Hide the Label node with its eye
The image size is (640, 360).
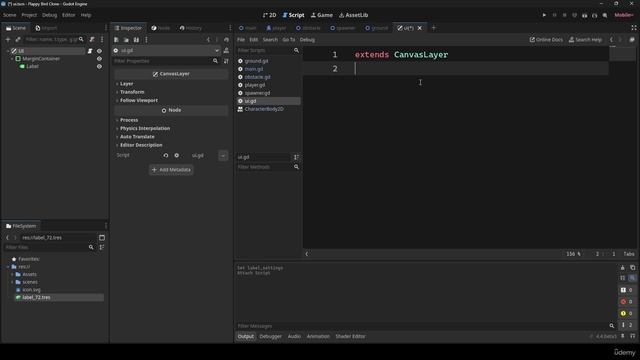(99, 67)
